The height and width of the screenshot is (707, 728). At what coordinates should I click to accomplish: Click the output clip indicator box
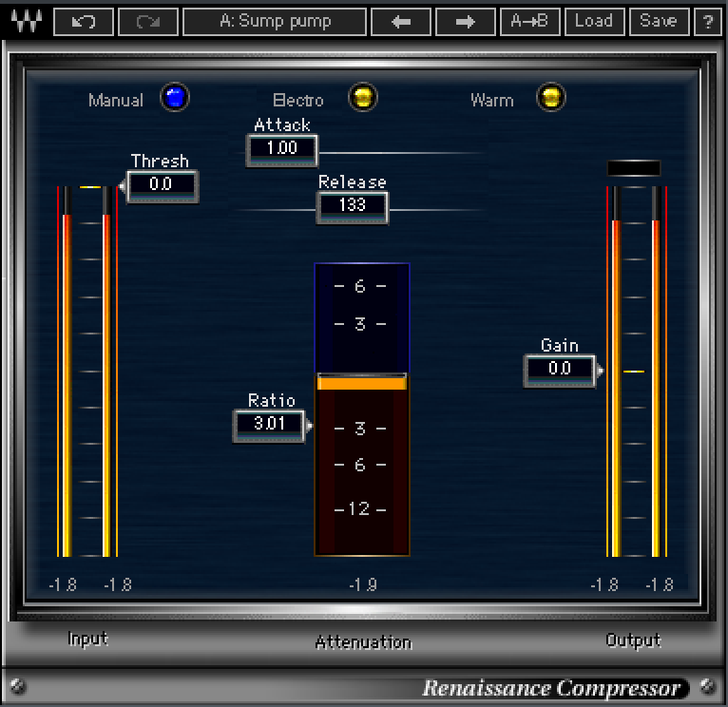tap(634, 168)
